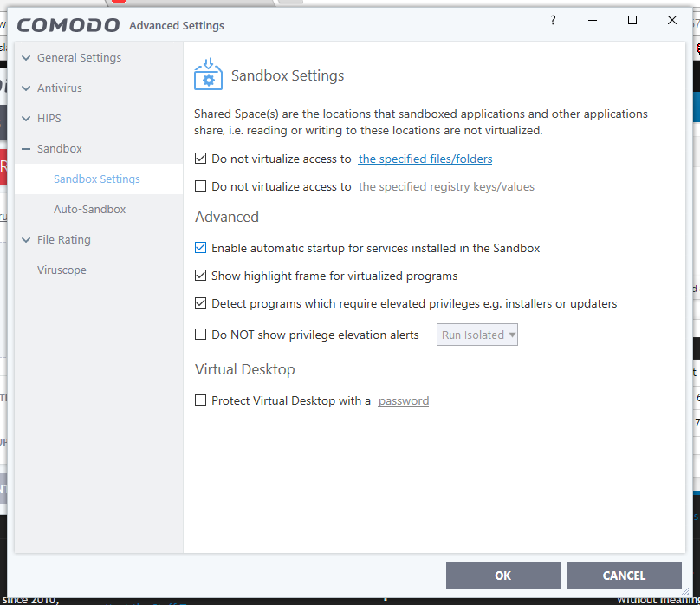Expand General Settings chevron

(x=26, y=57)
